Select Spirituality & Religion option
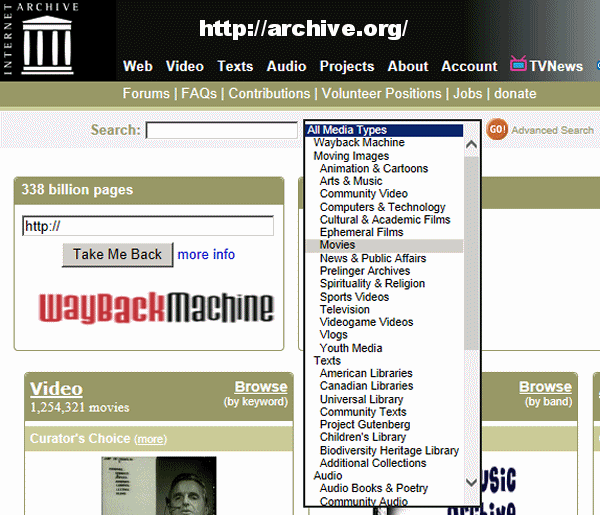This screenshot has width=600, height=515. [x=385, y=284]
